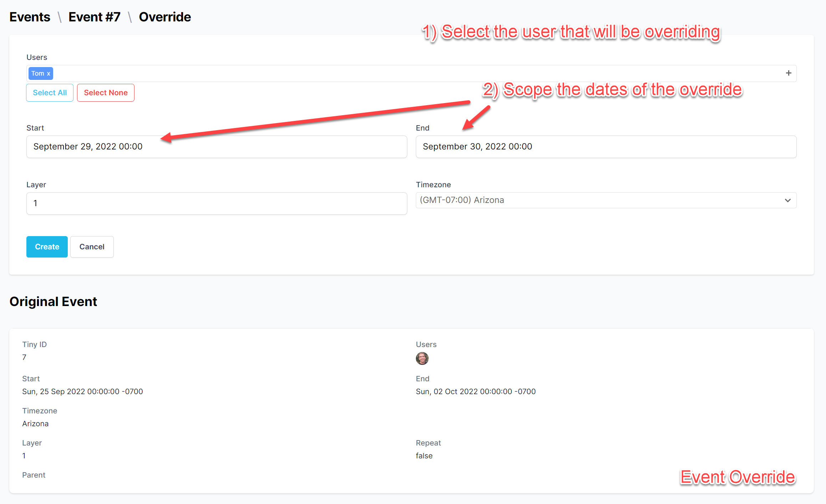Remove Tom tag using its x

click(x=49, y=74)
